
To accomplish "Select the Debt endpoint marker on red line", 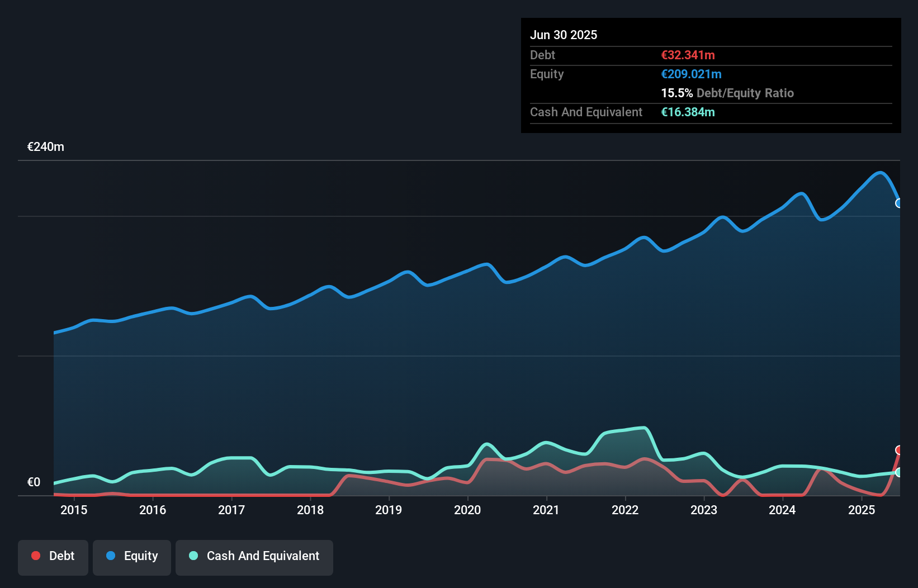I will (899, 450).
